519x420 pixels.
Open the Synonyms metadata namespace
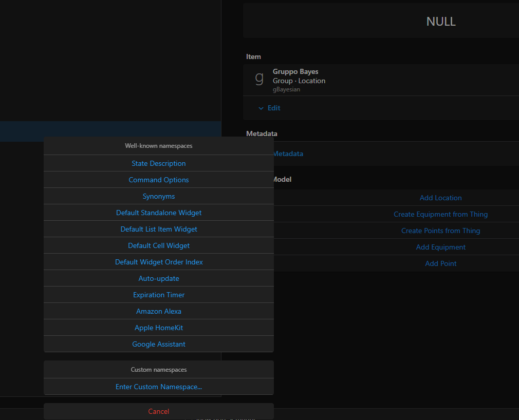point(158,196)
